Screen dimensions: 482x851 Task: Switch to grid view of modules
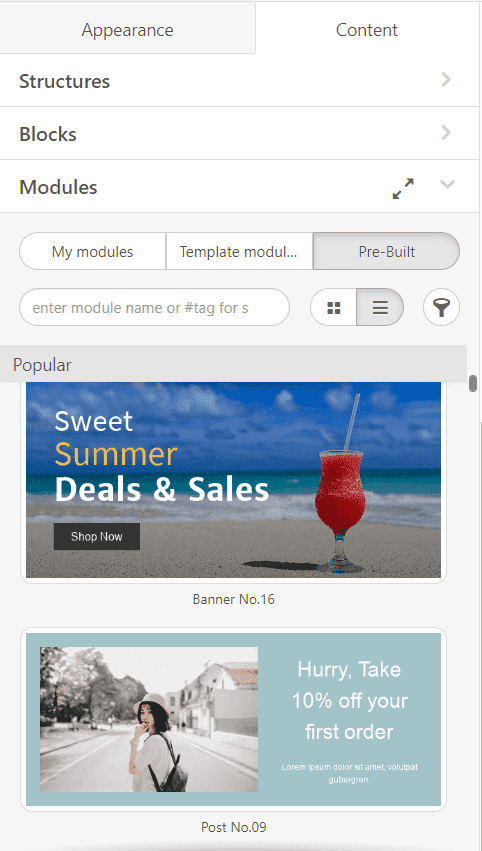tap(334, 308)
